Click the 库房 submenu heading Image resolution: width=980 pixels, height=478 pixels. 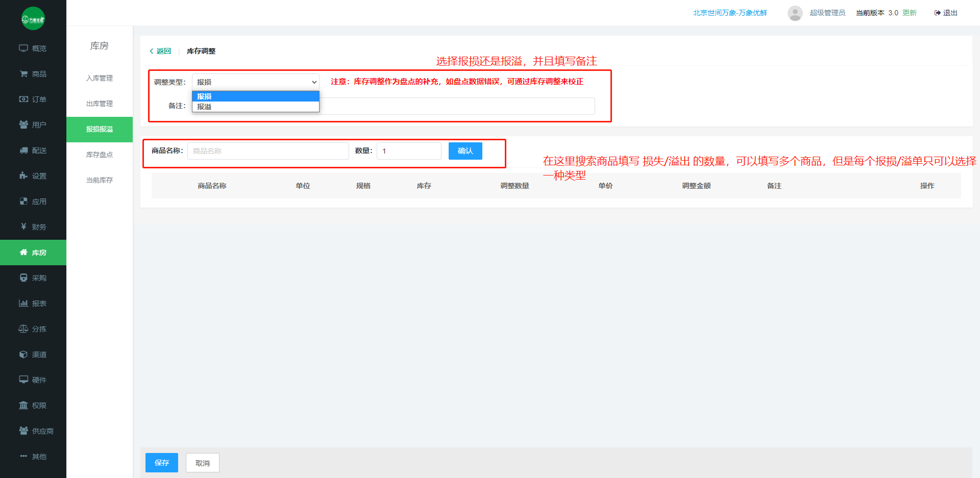click(x=100, y=46)
